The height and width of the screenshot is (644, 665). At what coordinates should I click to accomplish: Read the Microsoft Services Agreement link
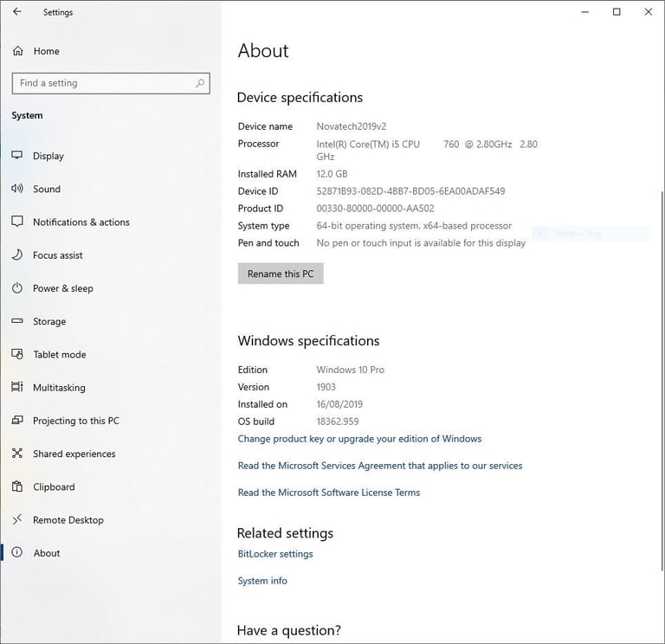pos(380,466)
